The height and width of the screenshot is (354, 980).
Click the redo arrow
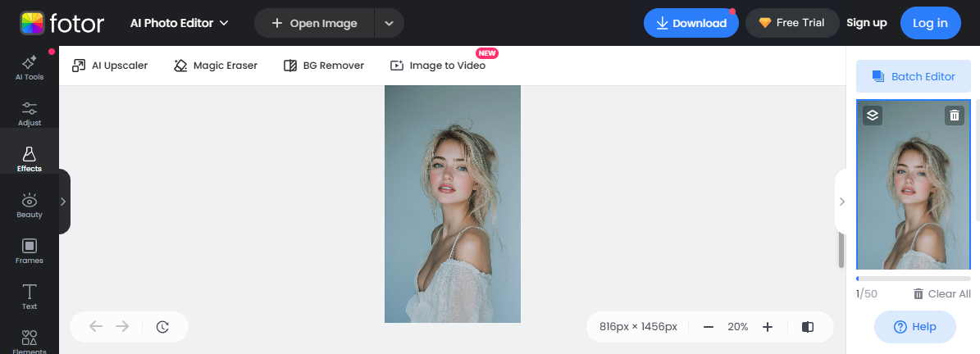click(122, 327)
